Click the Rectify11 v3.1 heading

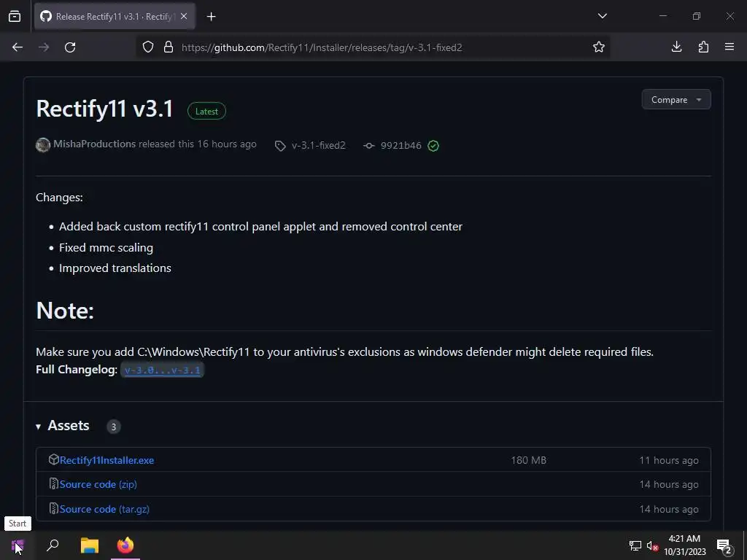105,109
